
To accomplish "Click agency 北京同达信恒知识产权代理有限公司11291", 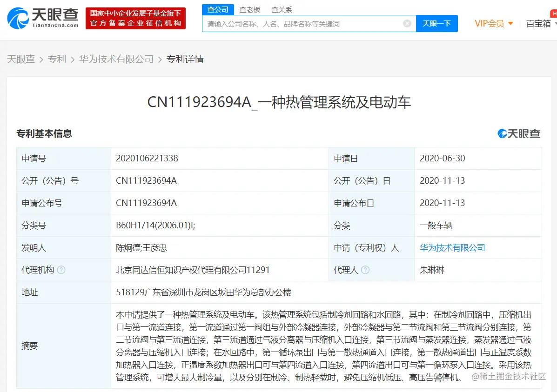I will 193,270.
